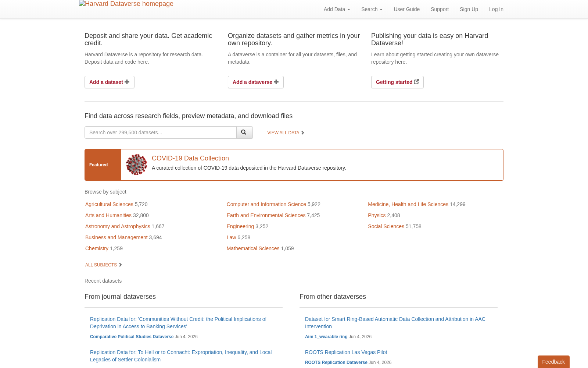Image resolution: width=588 pixels, height=368 pixels.
Task: Browse the Social Sciences subject
Action: pos(386,226)
